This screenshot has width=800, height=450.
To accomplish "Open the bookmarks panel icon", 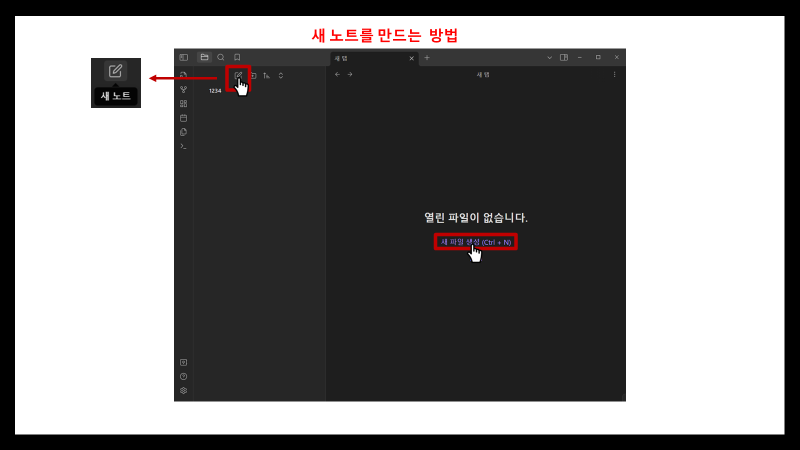I will (x=237, y=57).
